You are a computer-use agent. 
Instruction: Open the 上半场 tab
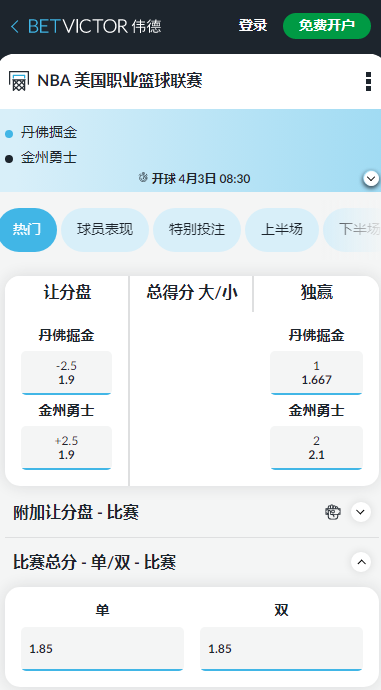point(282,230)
